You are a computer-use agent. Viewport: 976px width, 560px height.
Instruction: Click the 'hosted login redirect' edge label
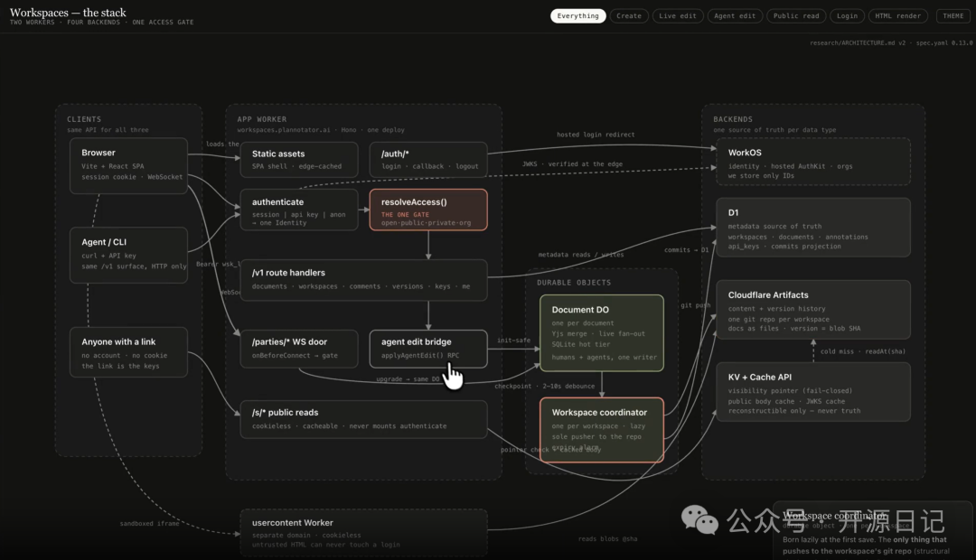pyautogui.click(x=596, y=135)
